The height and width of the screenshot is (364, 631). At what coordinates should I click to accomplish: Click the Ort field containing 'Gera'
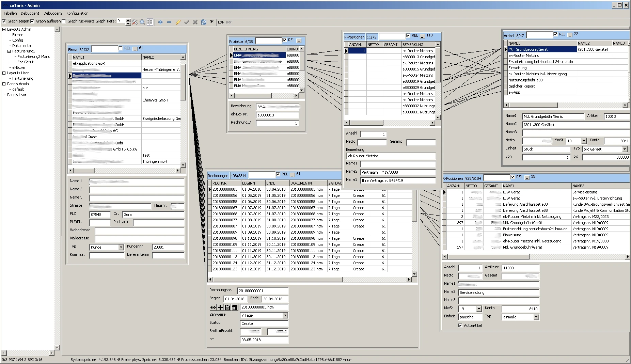click(153, 215)
